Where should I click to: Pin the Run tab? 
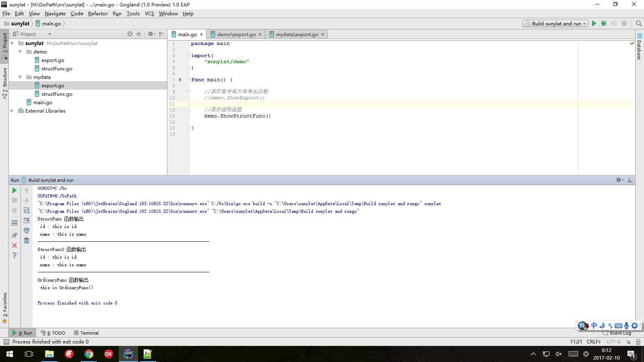point(14,235)
